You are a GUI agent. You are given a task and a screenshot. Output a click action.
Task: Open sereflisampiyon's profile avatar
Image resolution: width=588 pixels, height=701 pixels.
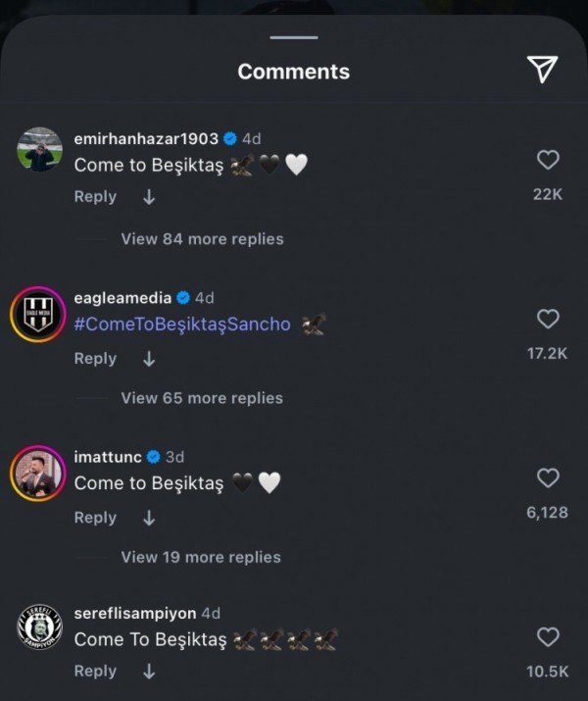40,627
